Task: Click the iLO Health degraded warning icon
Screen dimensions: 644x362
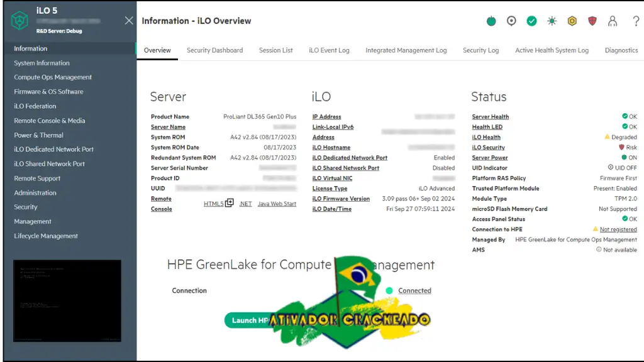Action: point(607,136)
